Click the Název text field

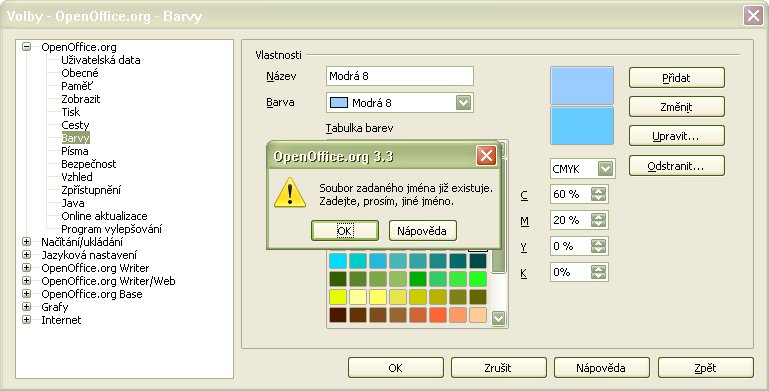(x=400, y=76)
